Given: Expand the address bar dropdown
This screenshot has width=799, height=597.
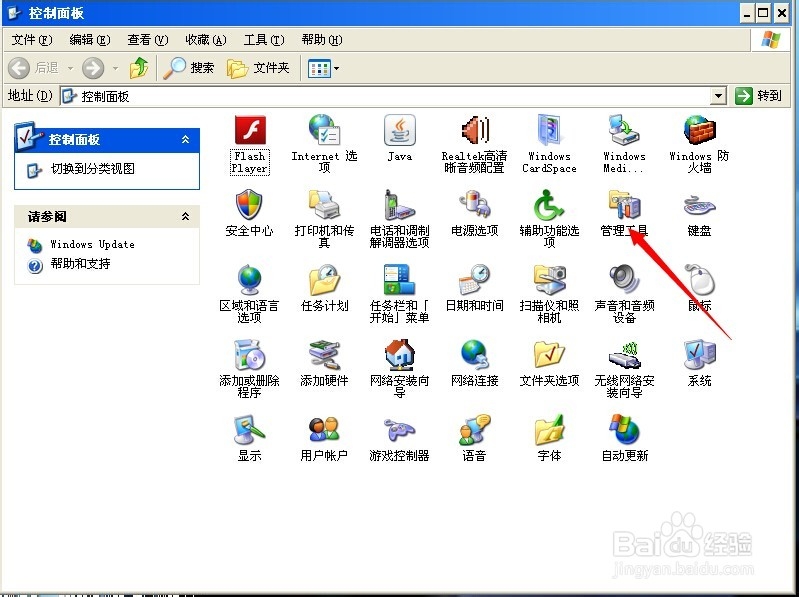Looking at the screenshot, I should (718, 96).
